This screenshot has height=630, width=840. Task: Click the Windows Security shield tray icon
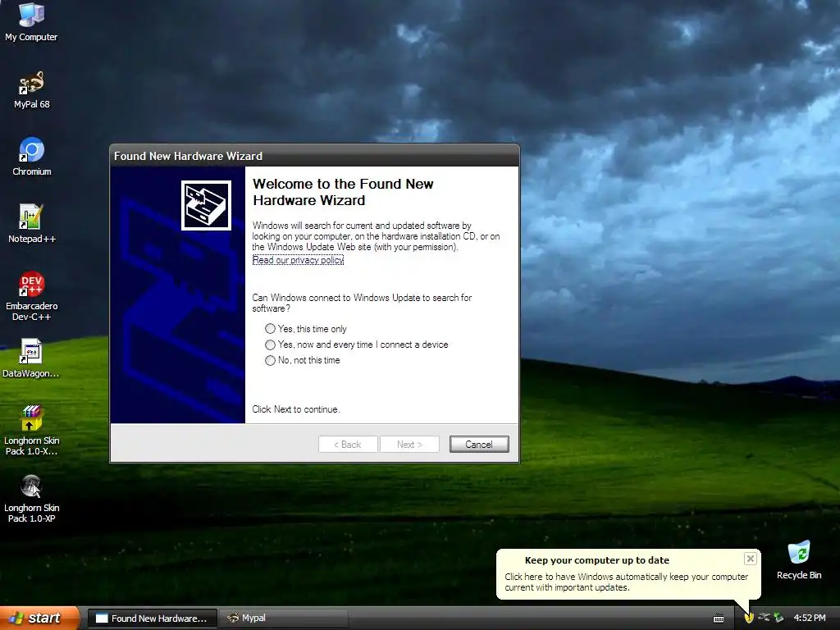pos(749,618)
